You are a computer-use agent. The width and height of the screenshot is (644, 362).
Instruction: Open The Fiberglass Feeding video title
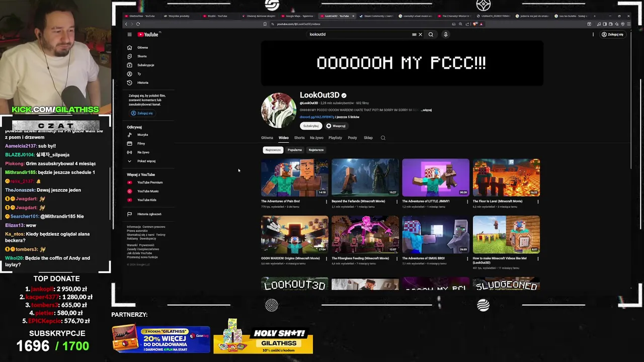pos(360,258)
